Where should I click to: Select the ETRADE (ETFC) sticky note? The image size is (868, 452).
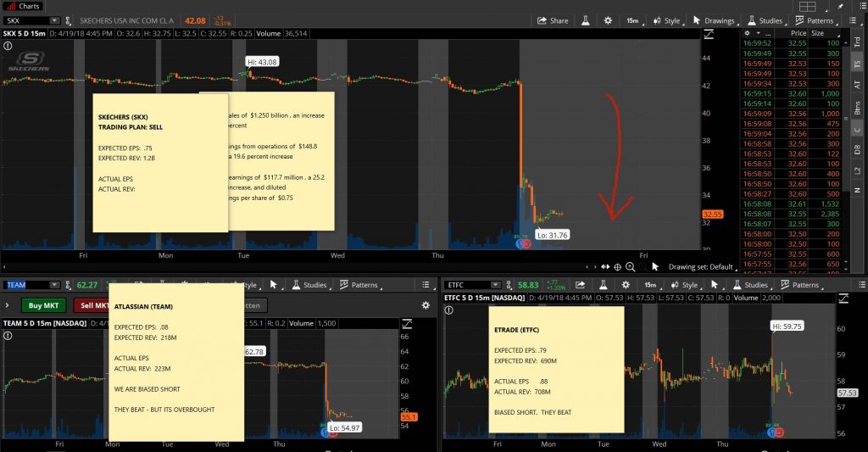click(556, 370)
